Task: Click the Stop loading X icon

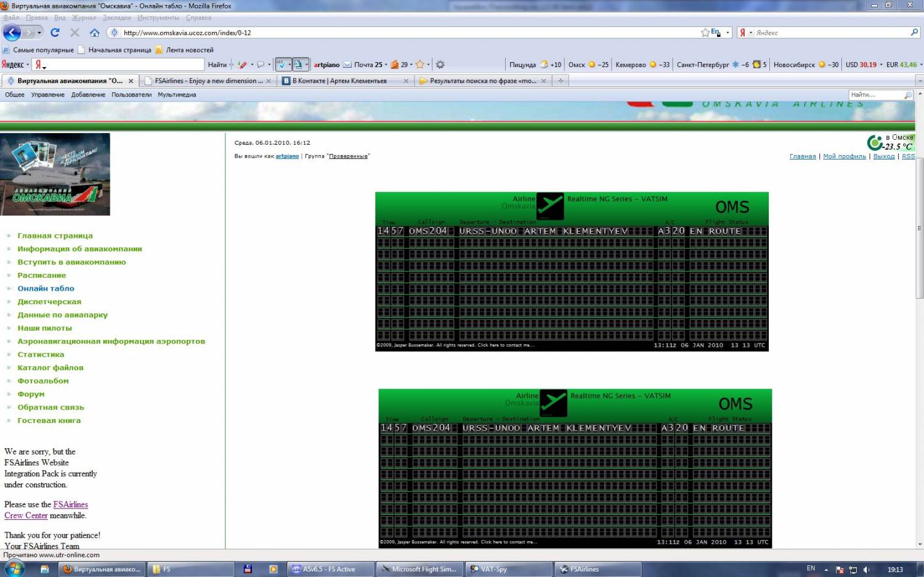Action: [x=75, y=33]
